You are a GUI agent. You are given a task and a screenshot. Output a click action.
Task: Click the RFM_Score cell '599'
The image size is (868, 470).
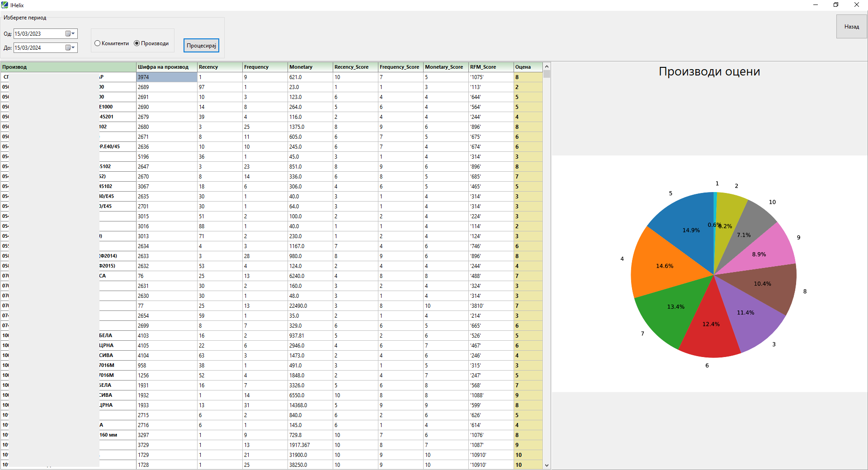(491, 405)
